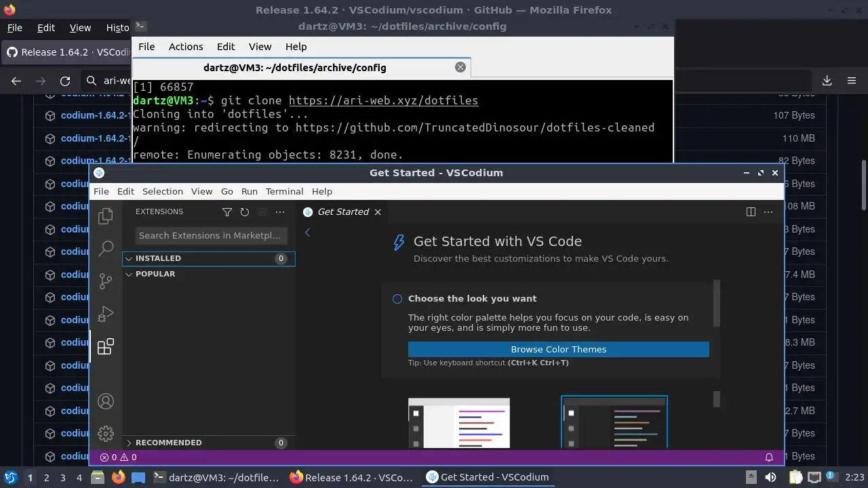Click '110 MB' file size in Firefox

(799, 138)
